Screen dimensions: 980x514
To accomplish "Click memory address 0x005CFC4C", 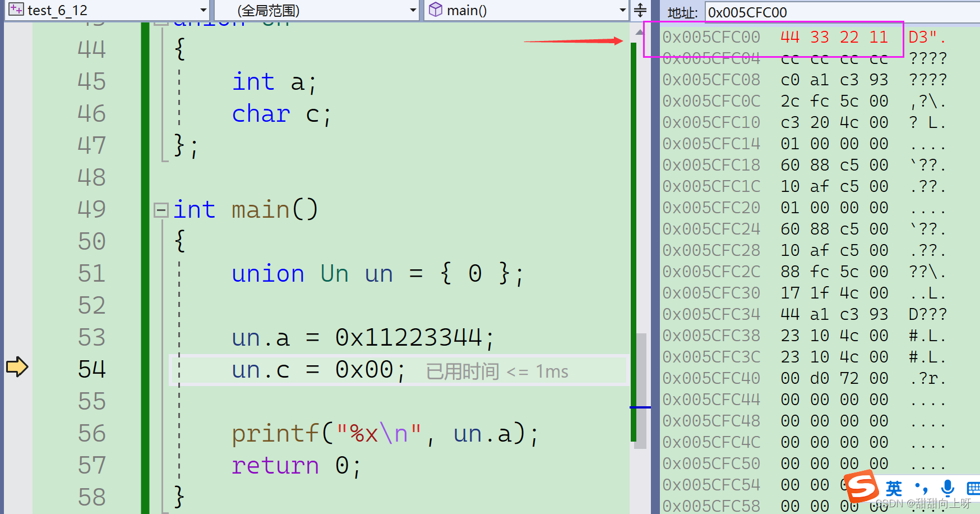I will (711, 442).
